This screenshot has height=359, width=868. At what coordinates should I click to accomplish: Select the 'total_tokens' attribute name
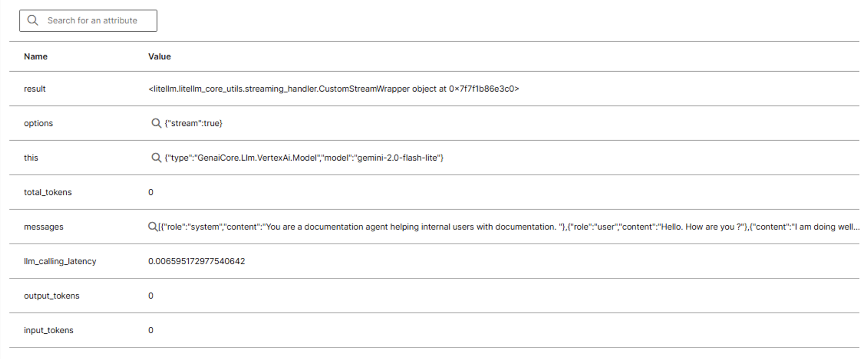[48, 192]
